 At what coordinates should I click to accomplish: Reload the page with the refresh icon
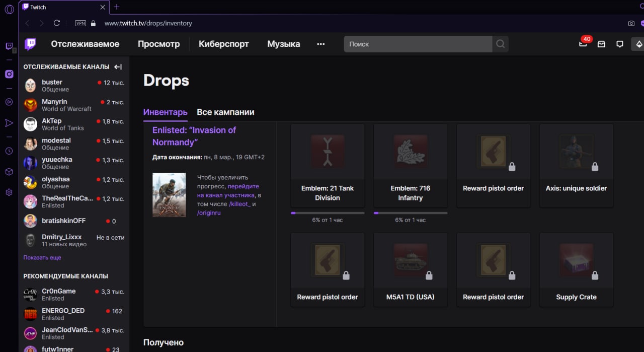click(x=57, y=23)
